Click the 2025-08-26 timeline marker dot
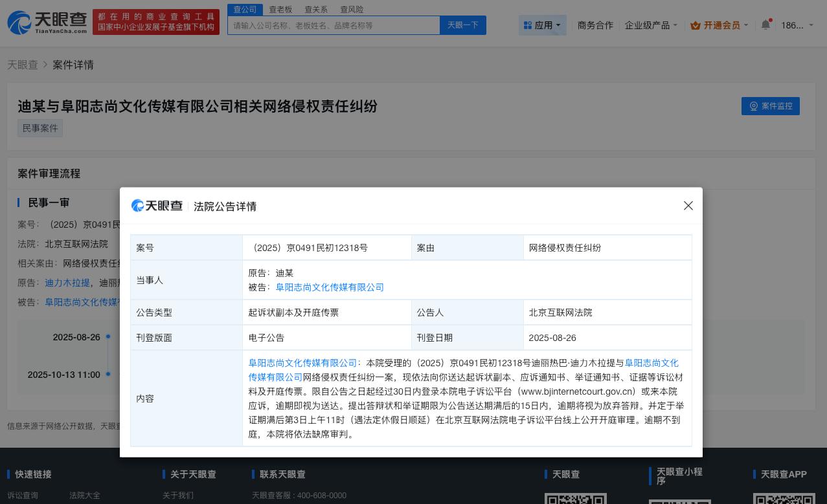Screen dimensions: 827x504 [x=108, y=336]
